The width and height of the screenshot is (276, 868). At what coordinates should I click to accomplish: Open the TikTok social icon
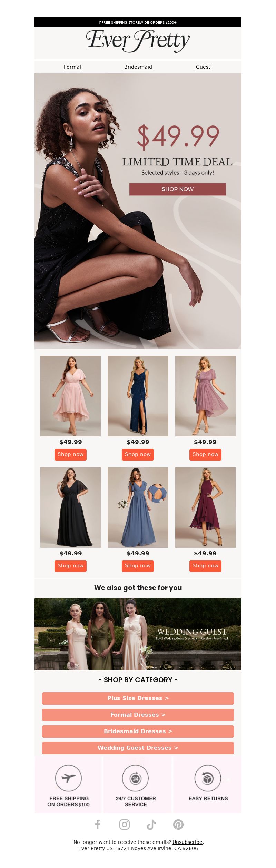[151, 825]
